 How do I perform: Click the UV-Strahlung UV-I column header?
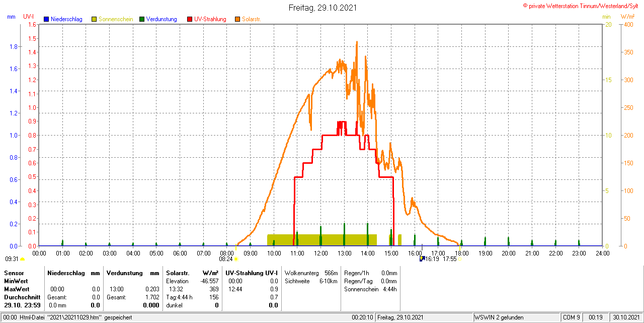click(x=252, y=273)
